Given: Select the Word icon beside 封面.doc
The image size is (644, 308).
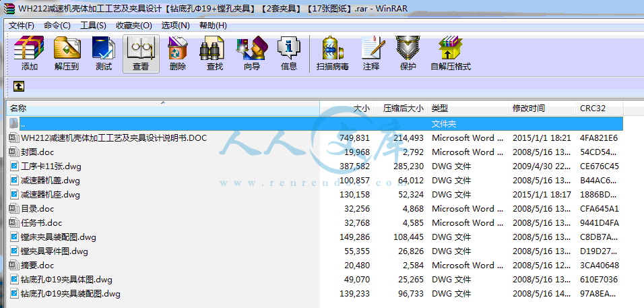Looking at the screenshot, I should 14,152.
